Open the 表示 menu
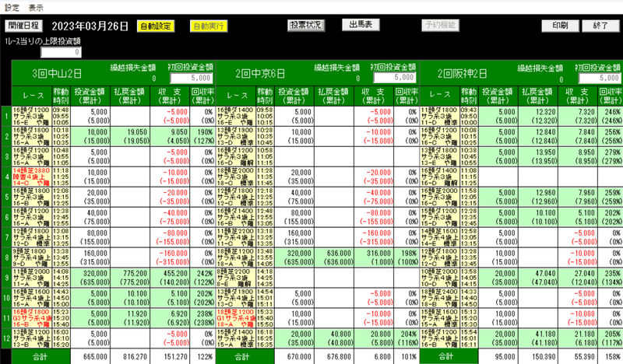 [36, 8]
